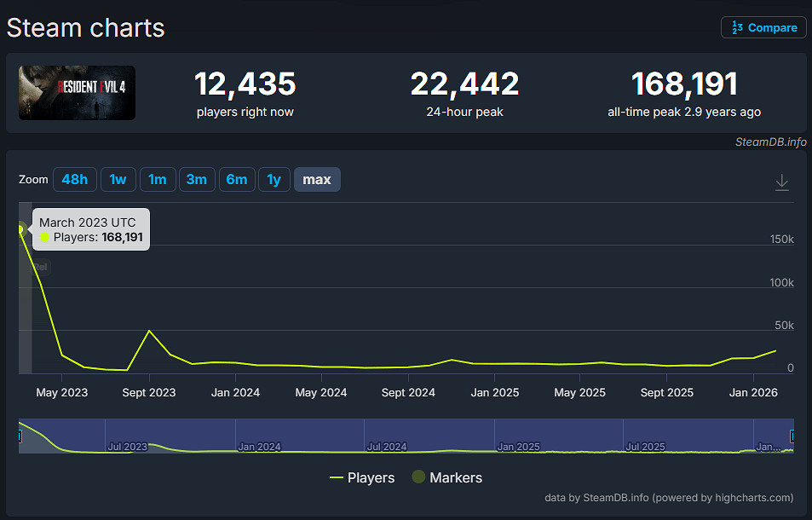The width and height of the screenshot is (812, 520).
Task: Click the data by SteamDB.info highcharts credit
Action: [x=669, y=498]
